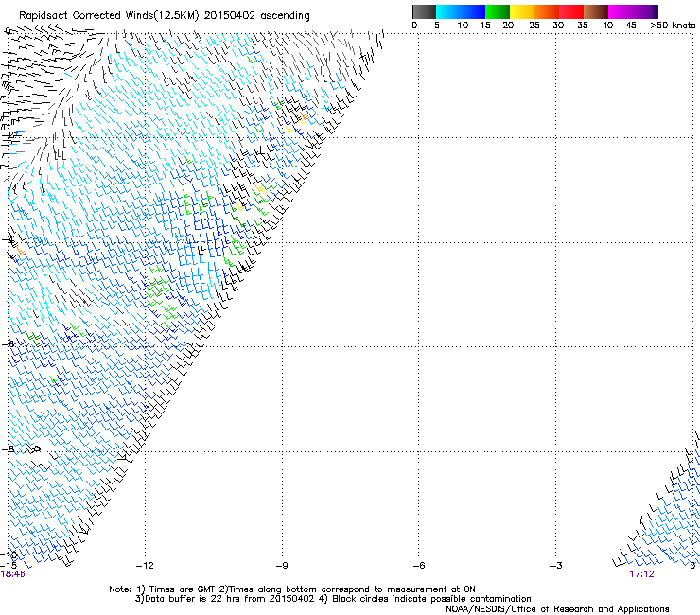Click the magenta 40-45 knots legend color
The image size is (700, 615).
621,11
